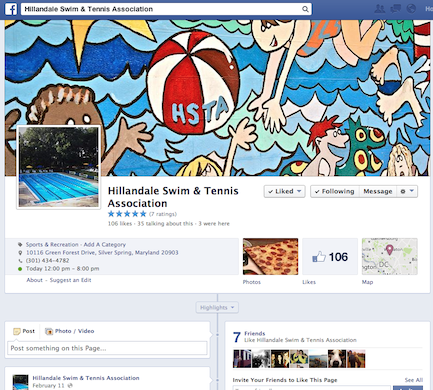
Task: Click the post privacy globe icon
Action: (x=70, y=386)
